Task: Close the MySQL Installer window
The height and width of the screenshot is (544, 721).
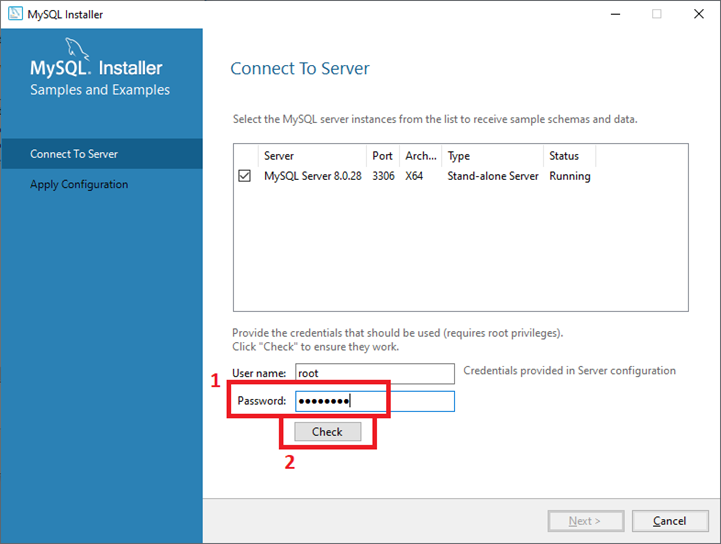Action: coord(699,14)
